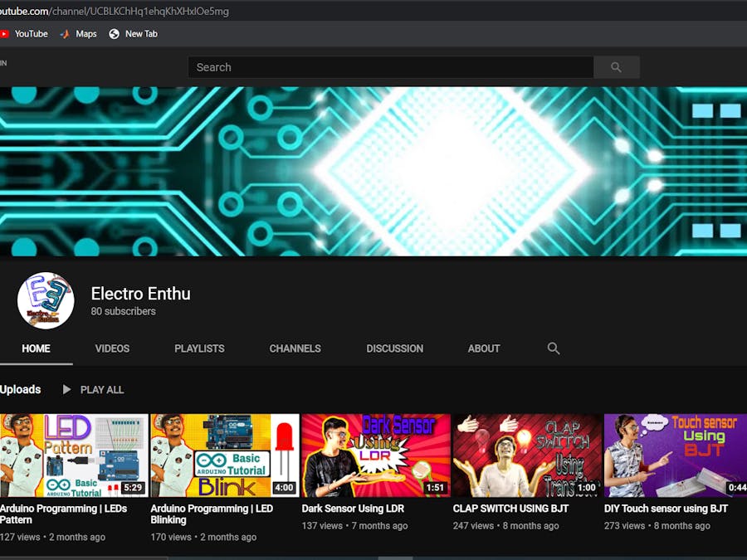
Task: Open the Discussion tab
Action: 394,348
